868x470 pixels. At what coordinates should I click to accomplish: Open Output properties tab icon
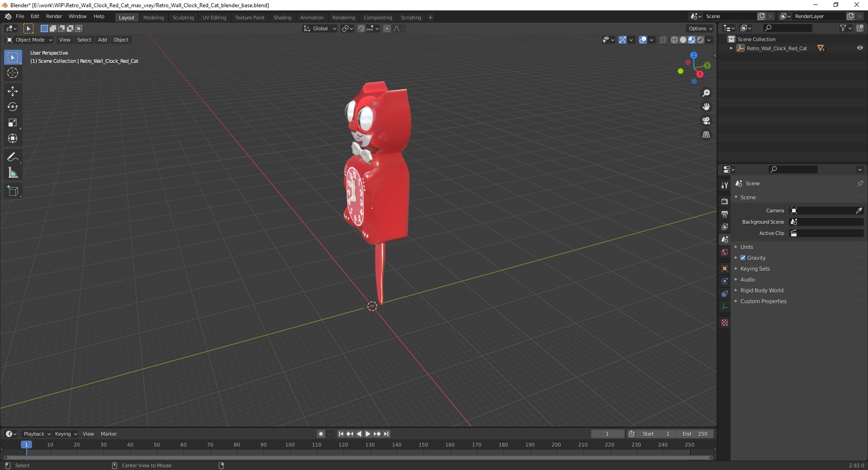coord(725,214)
